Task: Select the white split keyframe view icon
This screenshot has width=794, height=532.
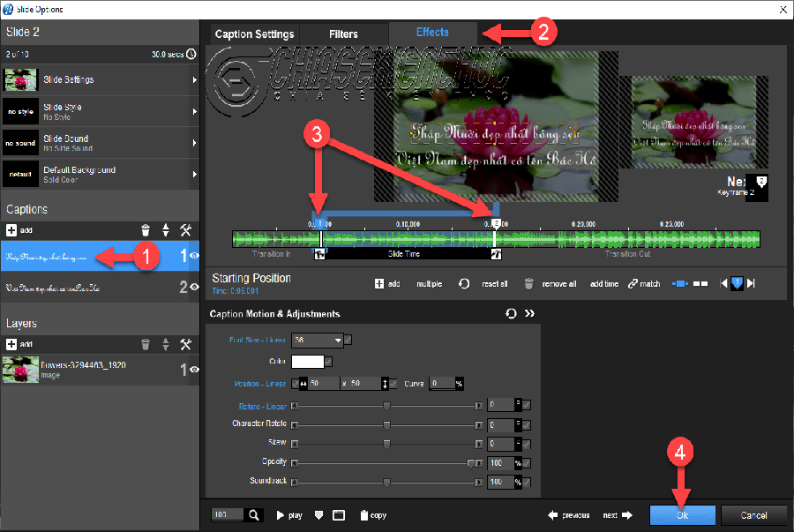Action: point(700,284)
